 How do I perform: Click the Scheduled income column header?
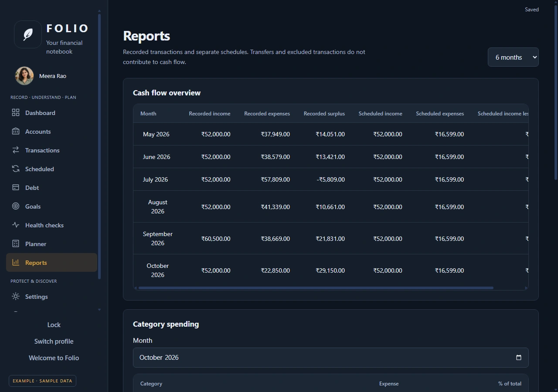[x=381, y=114]
